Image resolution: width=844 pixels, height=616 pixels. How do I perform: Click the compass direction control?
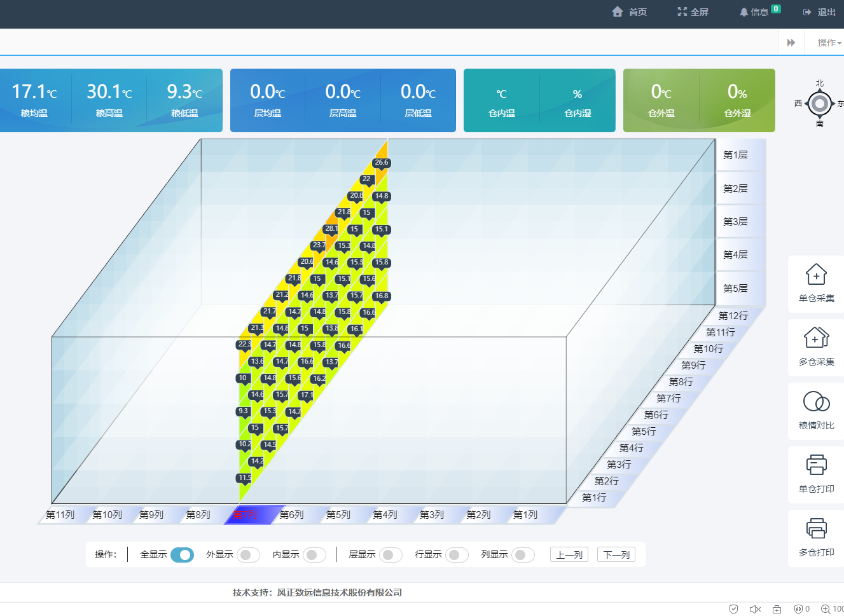(x=819, y=103)
